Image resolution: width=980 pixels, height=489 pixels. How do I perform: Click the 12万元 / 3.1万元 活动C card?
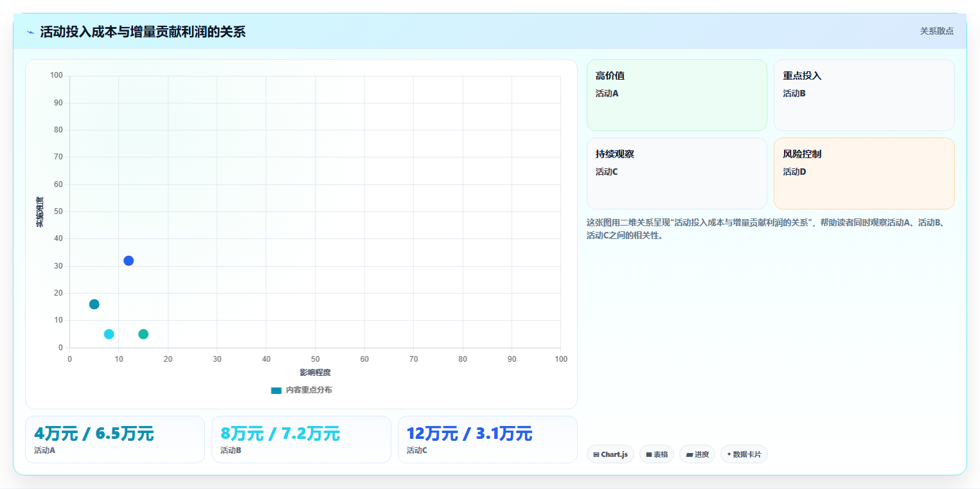[x=488, y=440]
